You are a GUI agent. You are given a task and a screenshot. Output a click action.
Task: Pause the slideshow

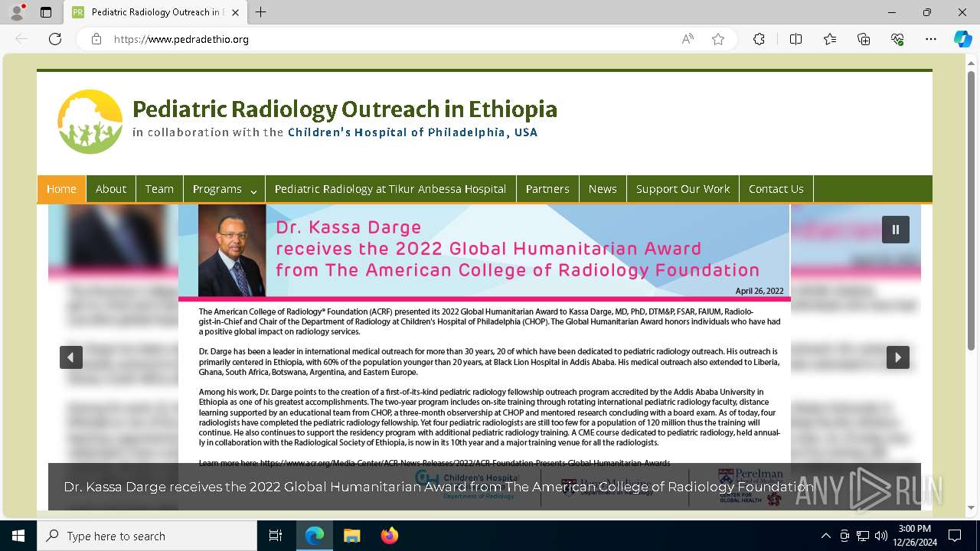pyautogui.click(x=896, y=230)
